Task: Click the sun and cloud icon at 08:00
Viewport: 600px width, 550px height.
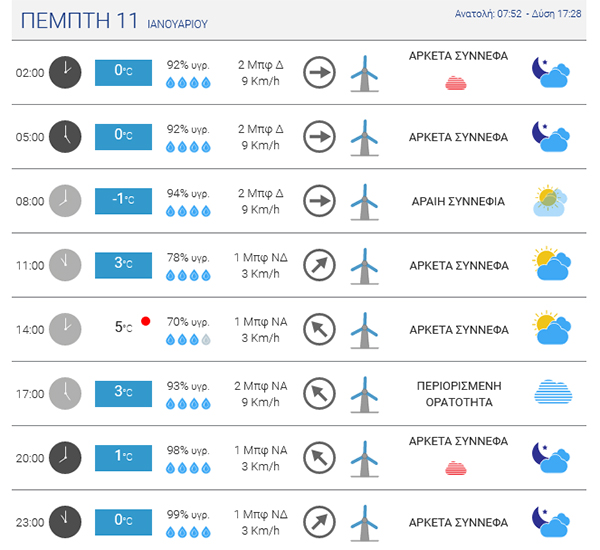Action: coord(550,201)
